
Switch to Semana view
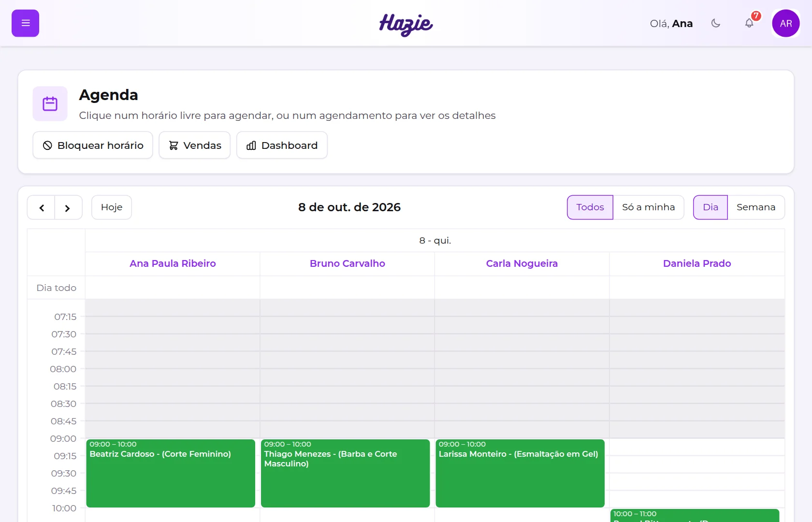tap(756, 207)
